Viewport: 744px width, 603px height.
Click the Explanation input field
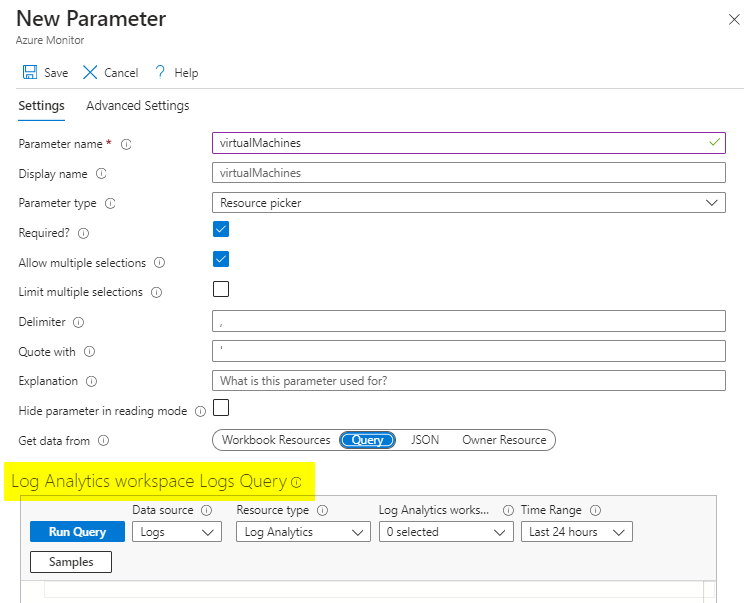469,380
